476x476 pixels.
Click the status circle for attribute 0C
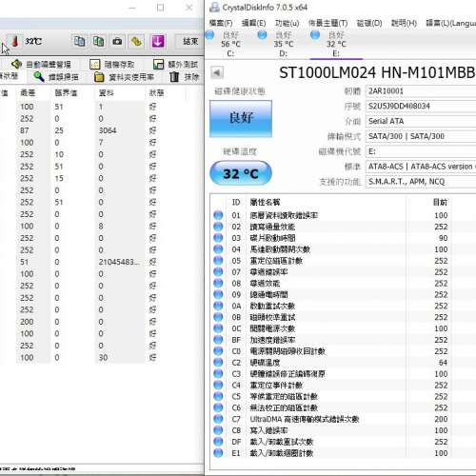coord(218,328)
